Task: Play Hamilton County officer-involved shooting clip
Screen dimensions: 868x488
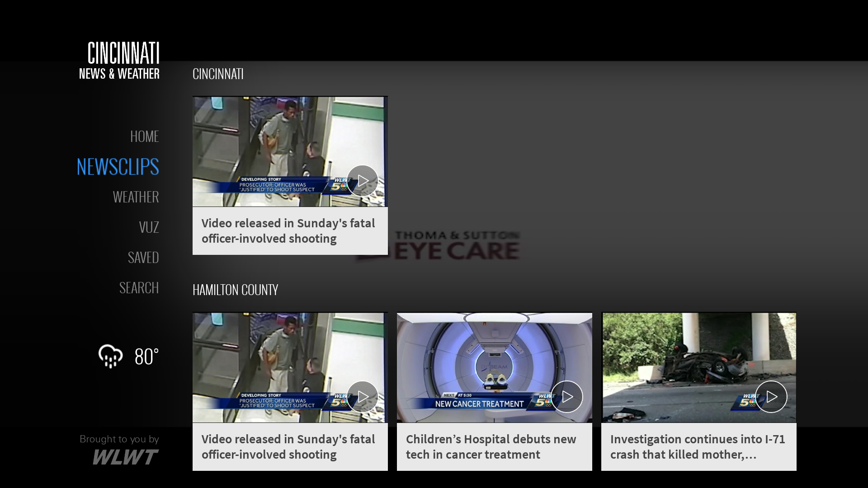Action: click(x=362, y=397)
